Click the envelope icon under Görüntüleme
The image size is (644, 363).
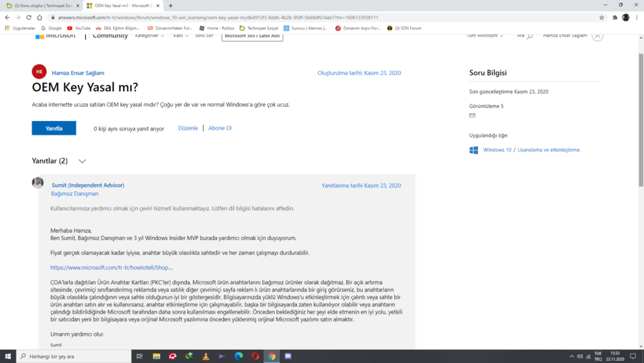[472, 115]
